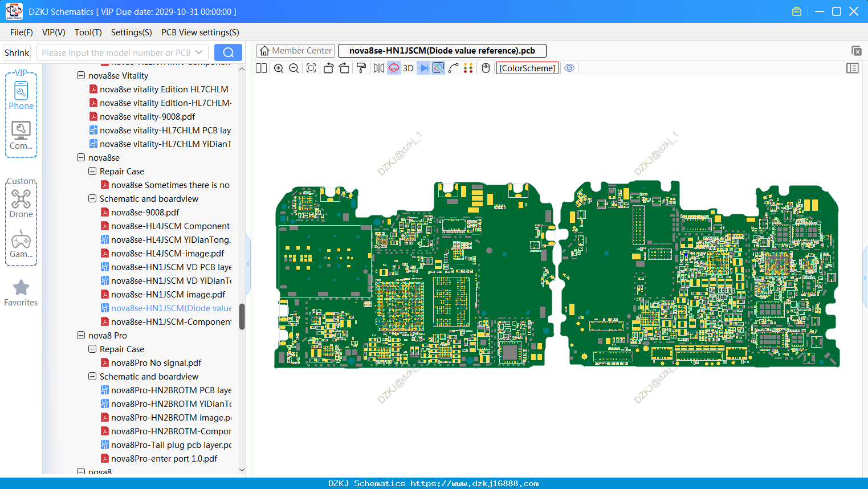The image size is (868, 489).
Task: Toggle the eye visibility icon
Action: coord(569,68)
